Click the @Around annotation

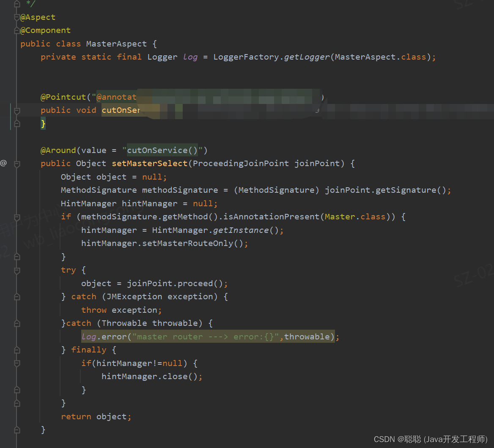[58, 150]
